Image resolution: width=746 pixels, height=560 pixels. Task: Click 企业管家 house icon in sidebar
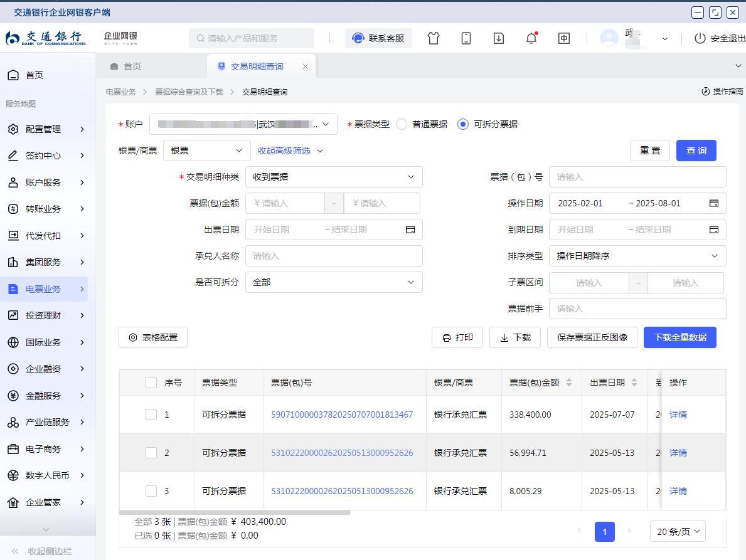(13, 502)
